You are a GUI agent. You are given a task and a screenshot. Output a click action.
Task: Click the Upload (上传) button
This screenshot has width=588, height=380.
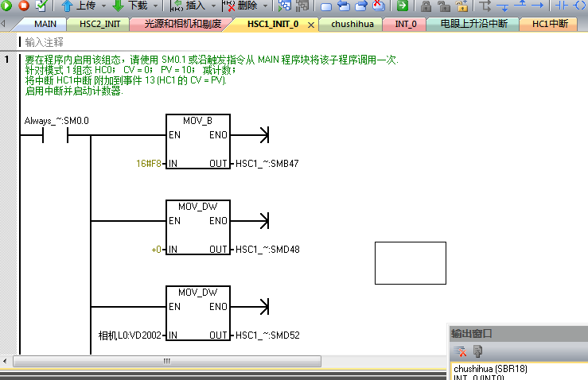pyautogui.click(x=79, y=6)
